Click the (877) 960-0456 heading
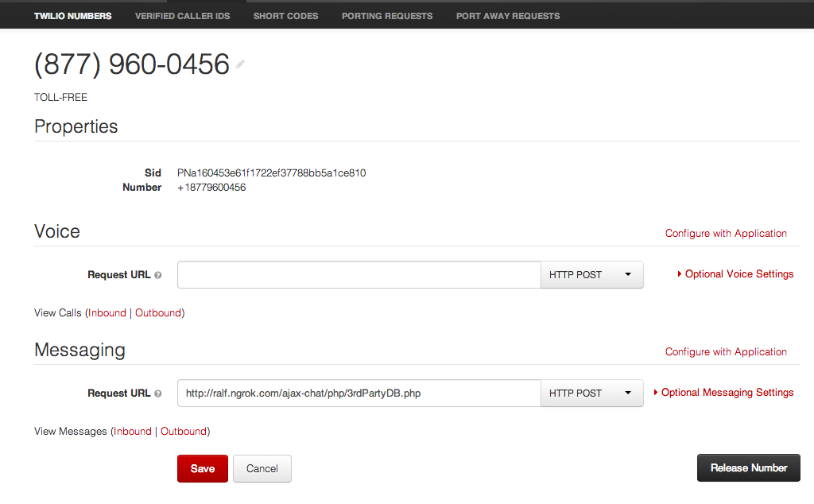This screenshot has width=814, height=504. point(132,64)
